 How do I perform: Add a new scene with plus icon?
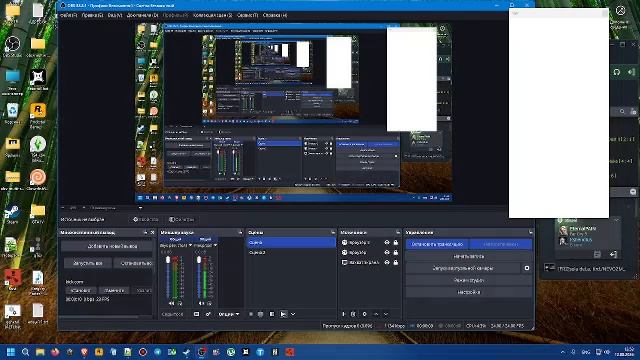click(251, 314)
